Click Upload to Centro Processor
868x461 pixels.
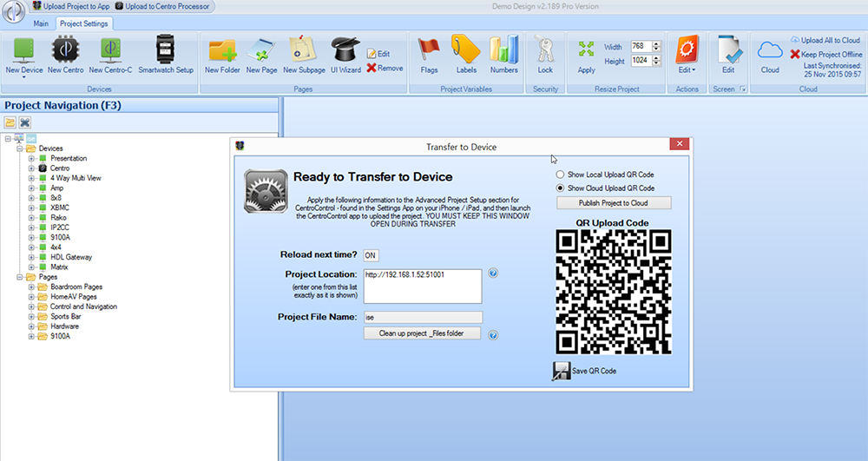[162, 6]
